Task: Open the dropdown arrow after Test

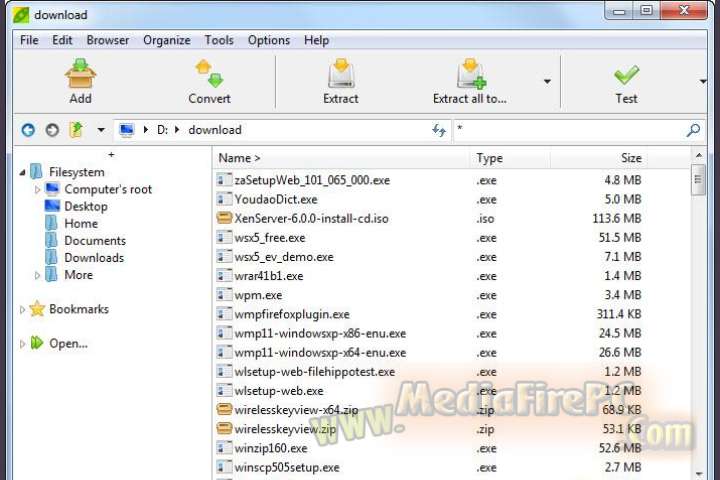Action: point(703,82)
